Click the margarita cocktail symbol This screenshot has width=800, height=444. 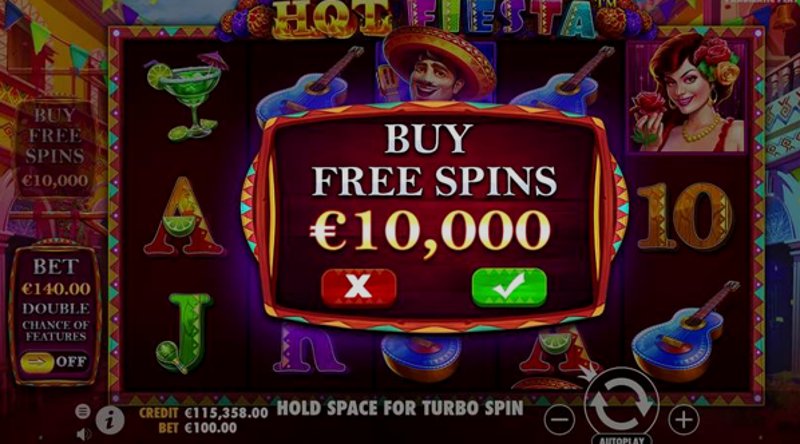tap(186, 96)
